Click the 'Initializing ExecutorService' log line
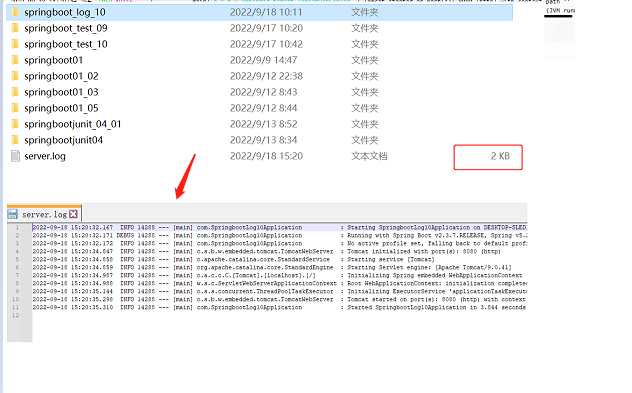This screenshot has height=393, width=632. (x=280, y=291)
